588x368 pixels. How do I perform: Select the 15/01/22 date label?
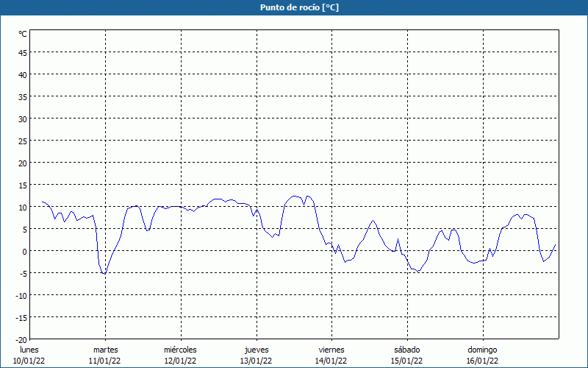coord(406,361)
